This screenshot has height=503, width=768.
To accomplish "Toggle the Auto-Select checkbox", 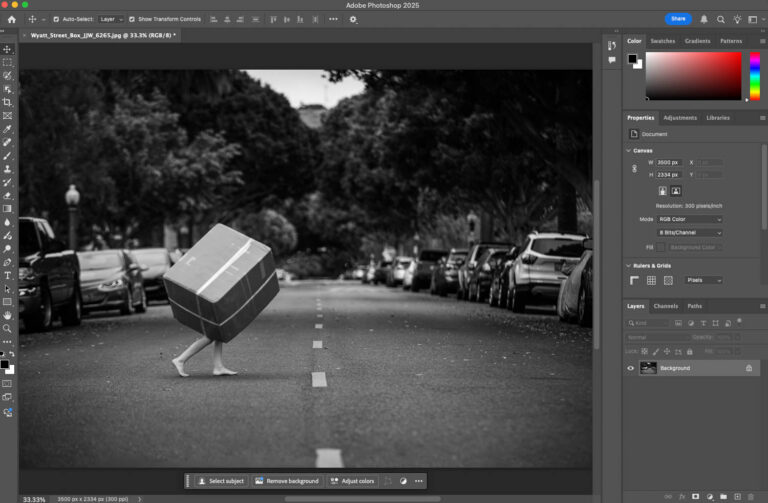I will pyautogui.click(x=56, y=19).
